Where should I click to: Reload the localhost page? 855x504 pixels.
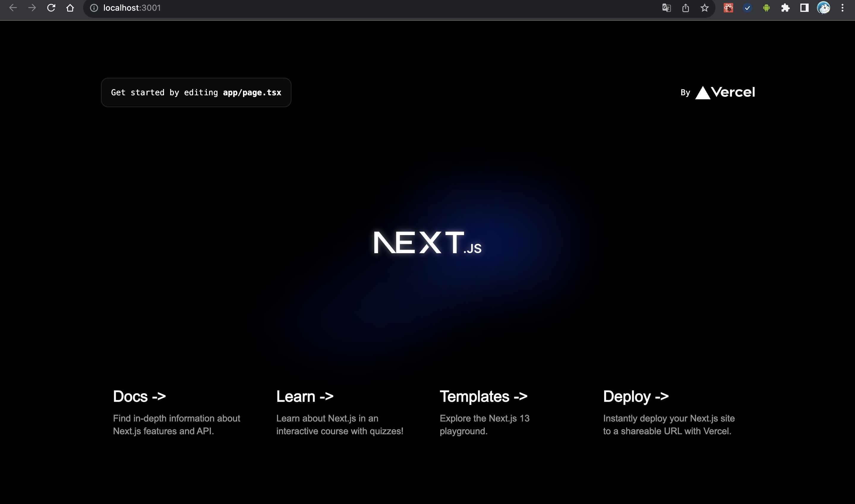pos(51,8)
